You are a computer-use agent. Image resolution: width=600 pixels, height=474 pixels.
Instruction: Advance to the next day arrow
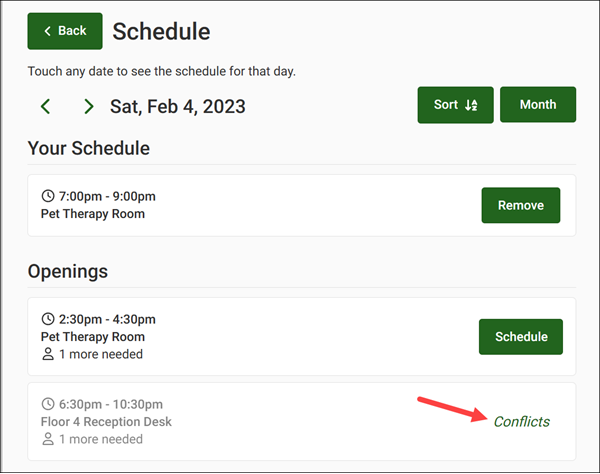88,106
